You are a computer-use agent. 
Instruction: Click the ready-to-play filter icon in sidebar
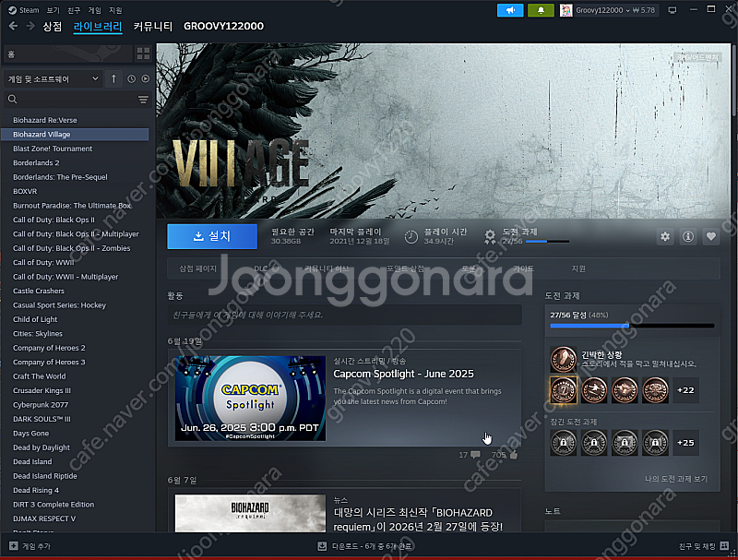click(x=145, y=79)
